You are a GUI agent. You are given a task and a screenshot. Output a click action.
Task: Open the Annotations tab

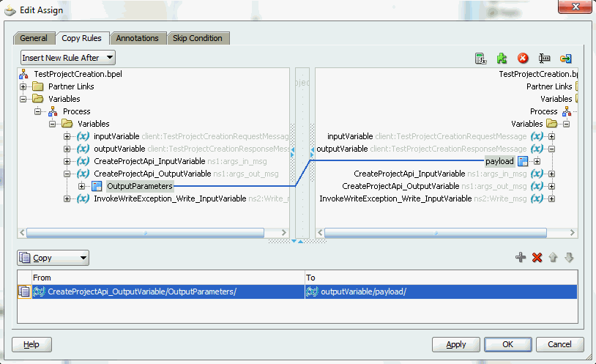tap(137, 38)
